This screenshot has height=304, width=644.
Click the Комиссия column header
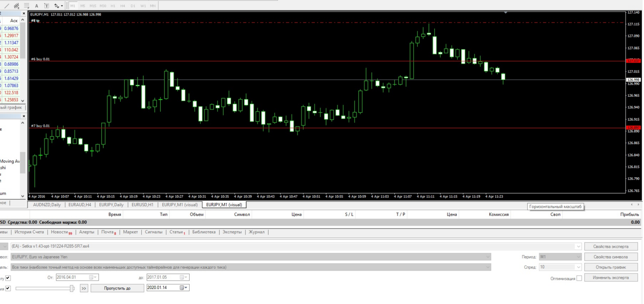[x=499, y=215]
